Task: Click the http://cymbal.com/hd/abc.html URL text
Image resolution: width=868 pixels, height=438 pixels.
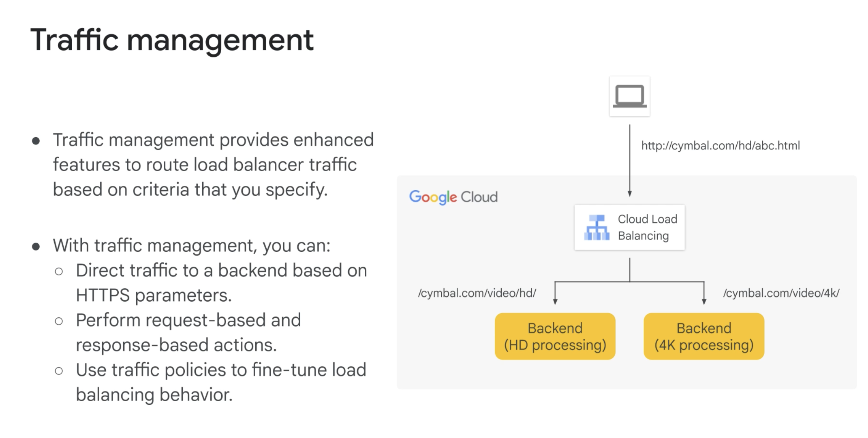Action: 720,146
